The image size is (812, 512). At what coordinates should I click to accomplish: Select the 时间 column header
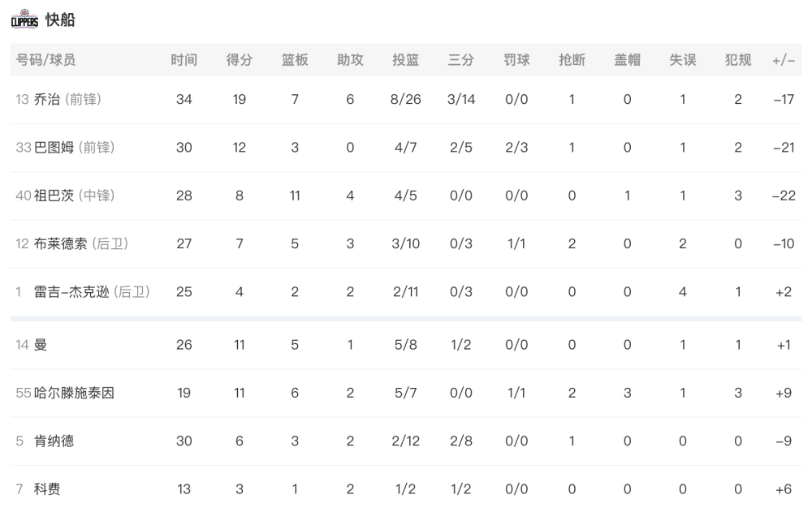(184, 60)
